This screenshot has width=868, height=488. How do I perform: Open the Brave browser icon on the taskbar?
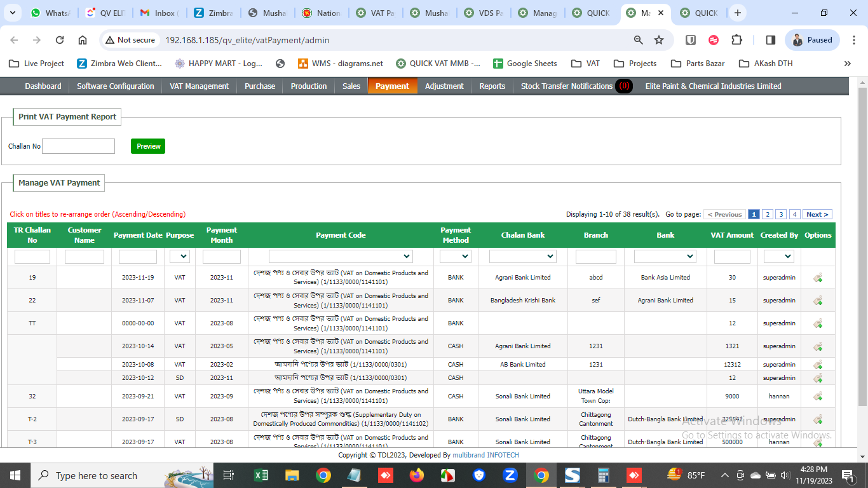[479, 475]
